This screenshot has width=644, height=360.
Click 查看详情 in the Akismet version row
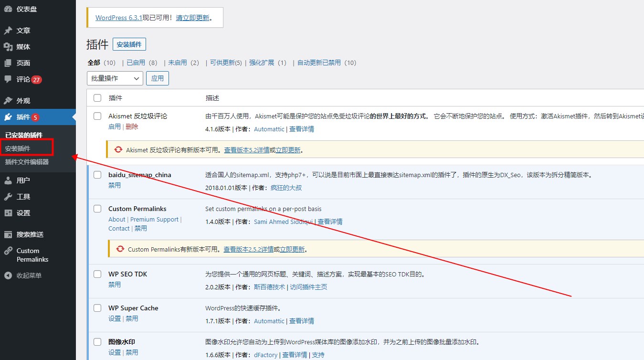pyautogui.click(x=302, y=129)
